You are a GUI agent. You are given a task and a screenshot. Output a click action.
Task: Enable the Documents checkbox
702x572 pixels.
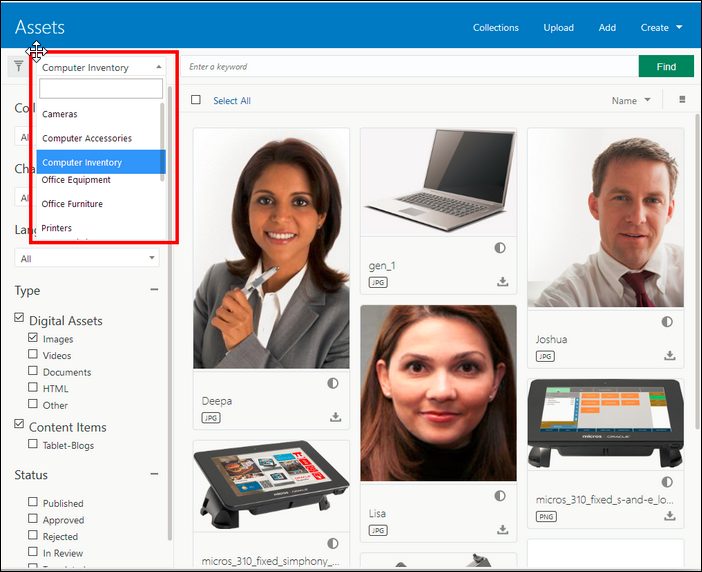[x=33, y=370]
